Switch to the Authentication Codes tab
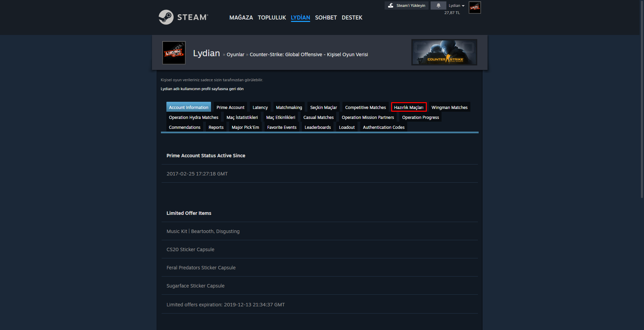 coord(383,127)
